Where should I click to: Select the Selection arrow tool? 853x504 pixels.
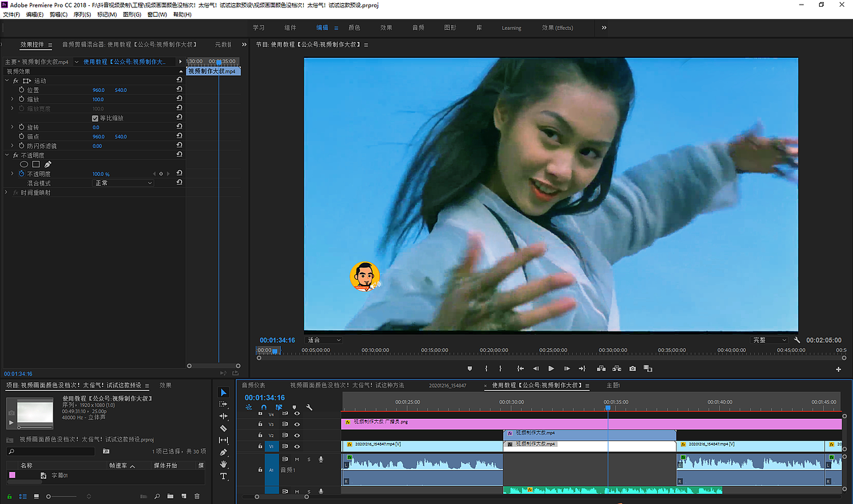click(223, 392)
